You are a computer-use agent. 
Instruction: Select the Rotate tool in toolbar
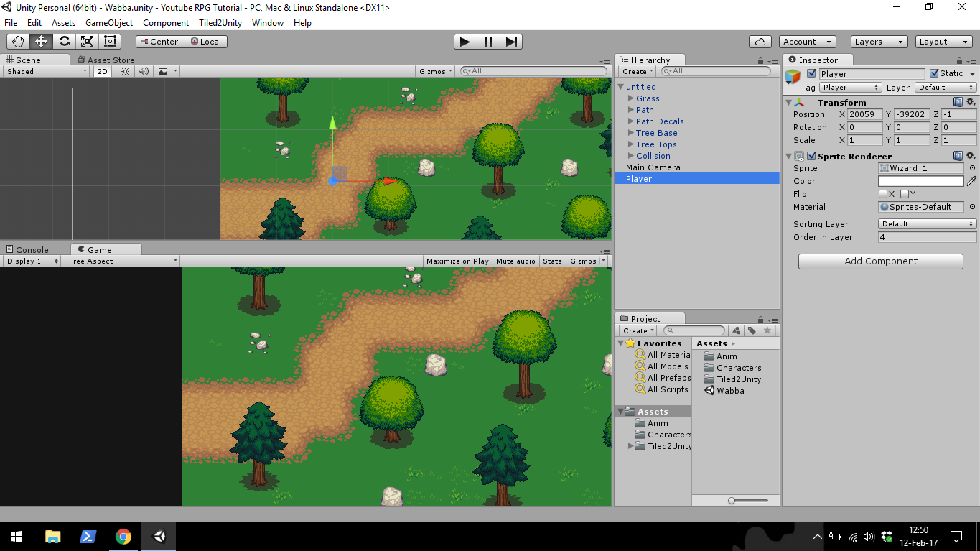[x=64, y=42]
